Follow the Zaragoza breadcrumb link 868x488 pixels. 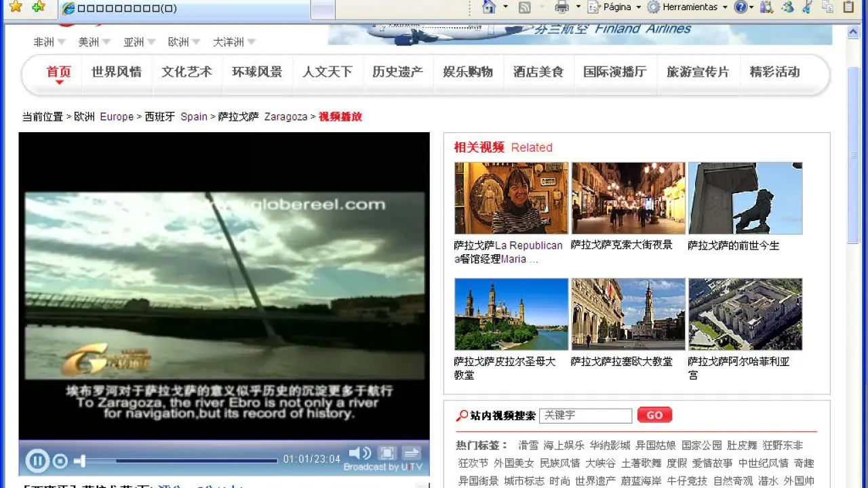coord(285,117)
